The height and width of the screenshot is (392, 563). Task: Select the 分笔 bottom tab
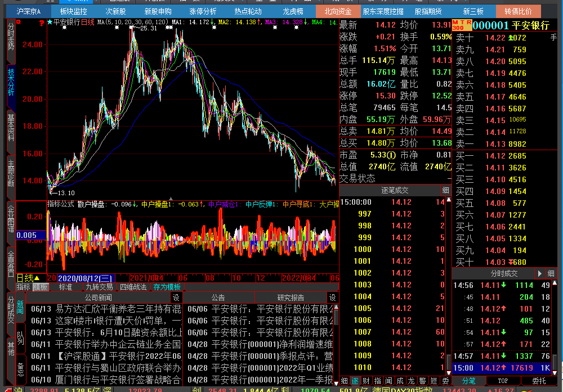[x=468, y=381]
